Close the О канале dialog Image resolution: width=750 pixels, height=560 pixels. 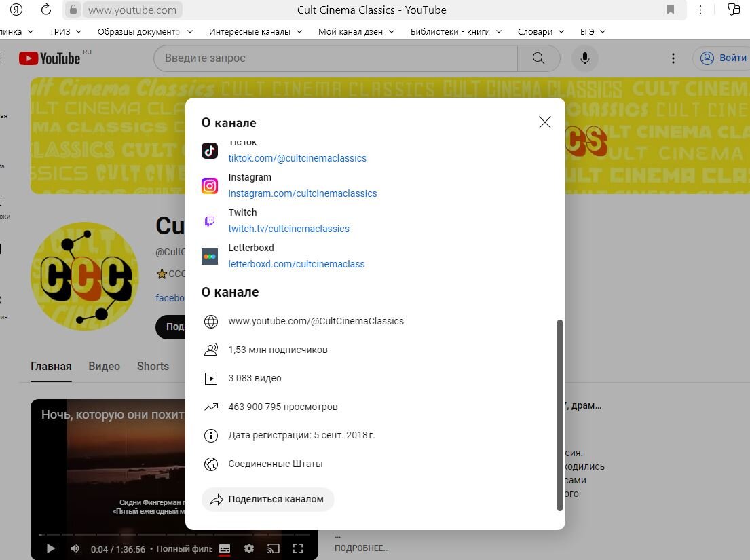pos(545,122)
